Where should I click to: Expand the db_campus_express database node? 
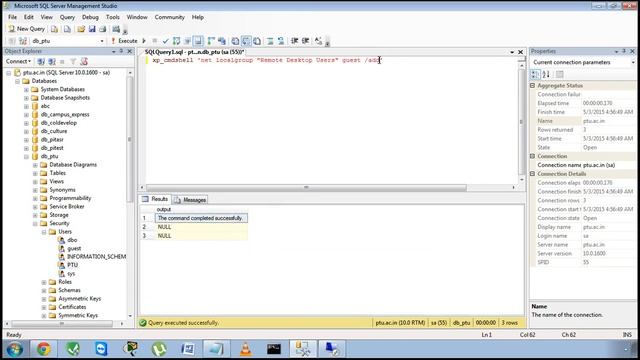[27, 115]
